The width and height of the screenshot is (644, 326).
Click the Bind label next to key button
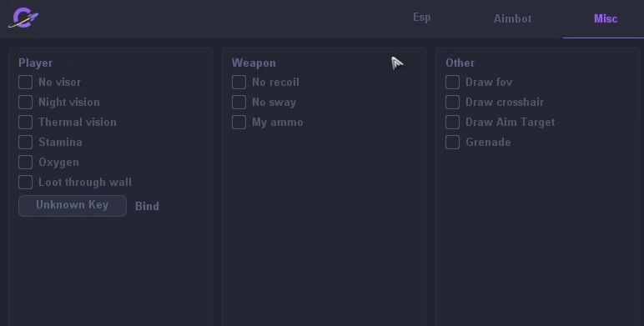tap(147, 206)
